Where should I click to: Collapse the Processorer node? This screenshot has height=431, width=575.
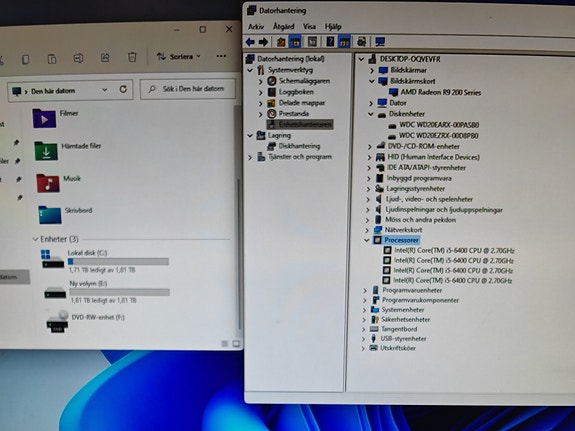tap(367, 240)
